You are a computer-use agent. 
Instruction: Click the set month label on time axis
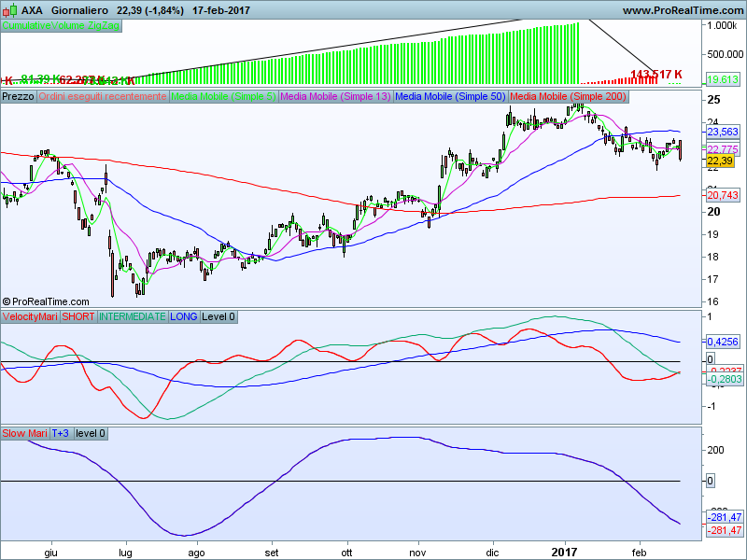[272, 553]
